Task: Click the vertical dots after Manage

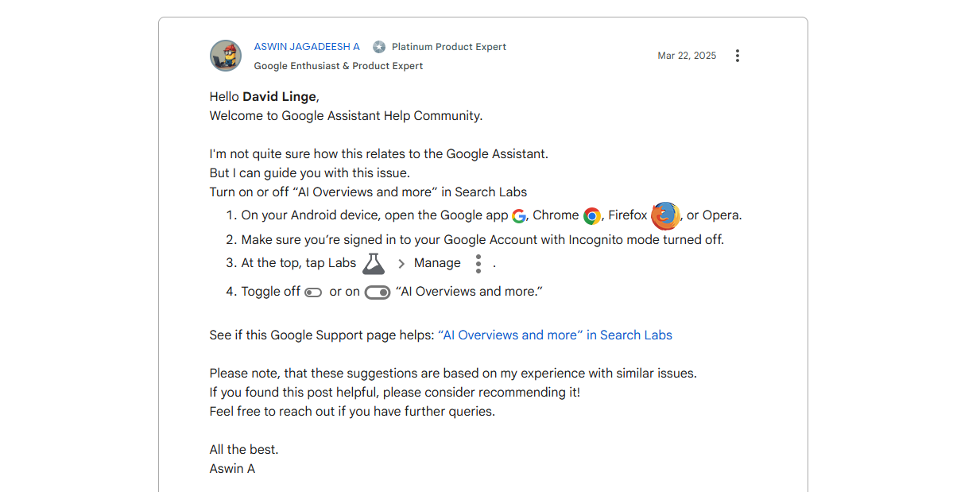Action: (x=478, y=264)
